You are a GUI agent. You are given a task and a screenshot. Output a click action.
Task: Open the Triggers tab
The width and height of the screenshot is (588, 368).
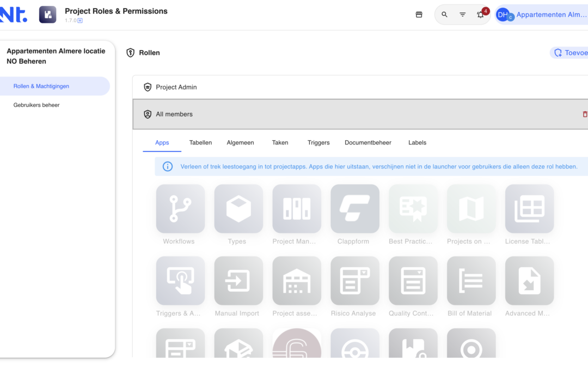click(x=318, y=143)
